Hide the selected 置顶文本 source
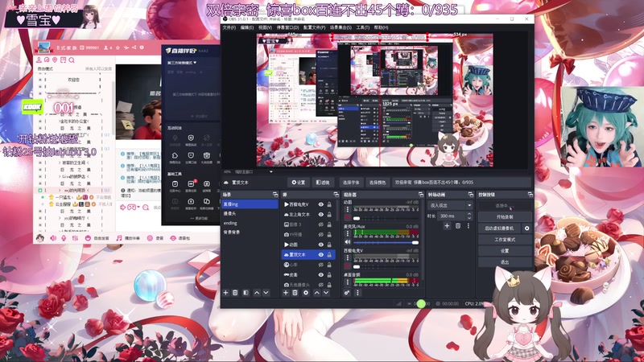The width and height of the screenshot is (644, 362). (x=320, y=254)
